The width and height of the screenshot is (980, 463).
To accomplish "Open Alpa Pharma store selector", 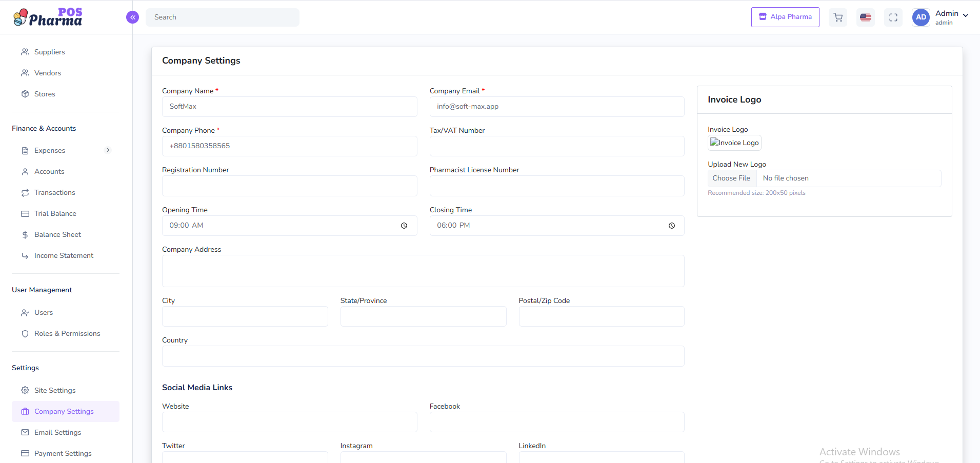I will [785, 17].
